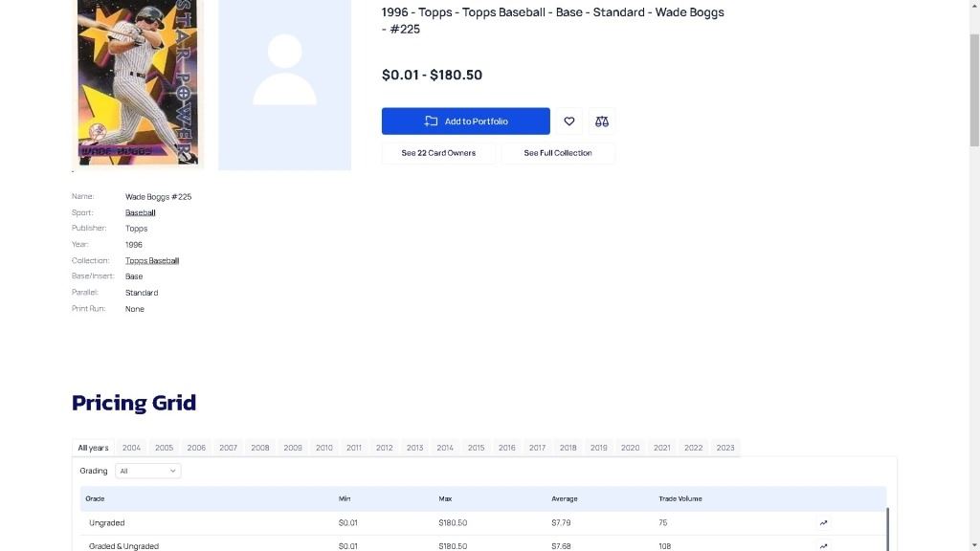Select the 2016 pricing tab
Screen dimensions: 980x551
pos(506,448)
